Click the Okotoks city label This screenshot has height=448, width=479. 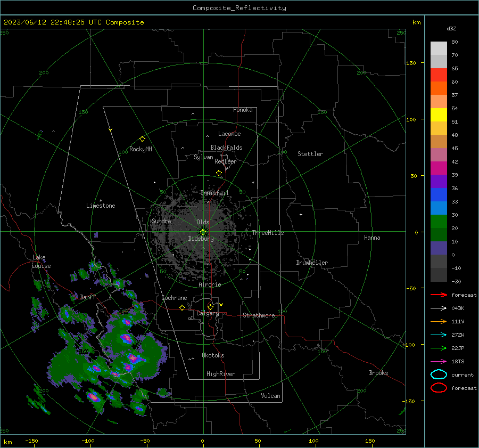(213, 355)
